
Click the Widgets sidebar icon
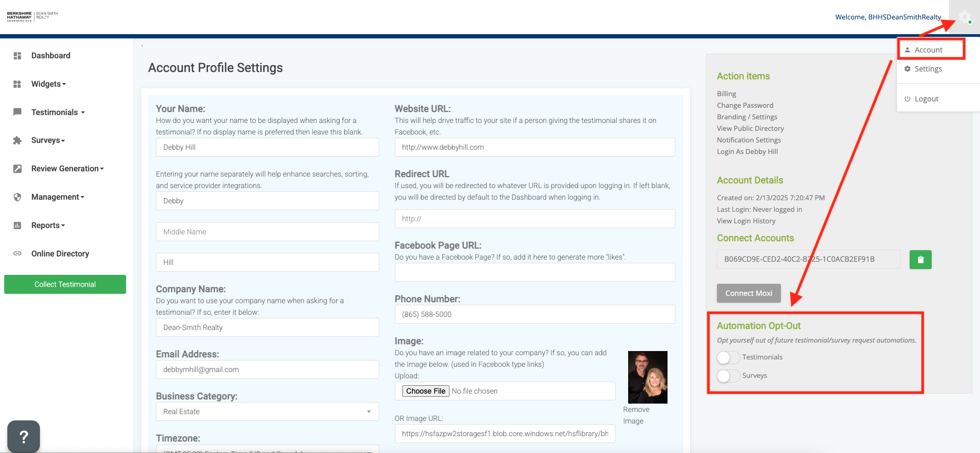pyautogui.click(x=17, y=84)
